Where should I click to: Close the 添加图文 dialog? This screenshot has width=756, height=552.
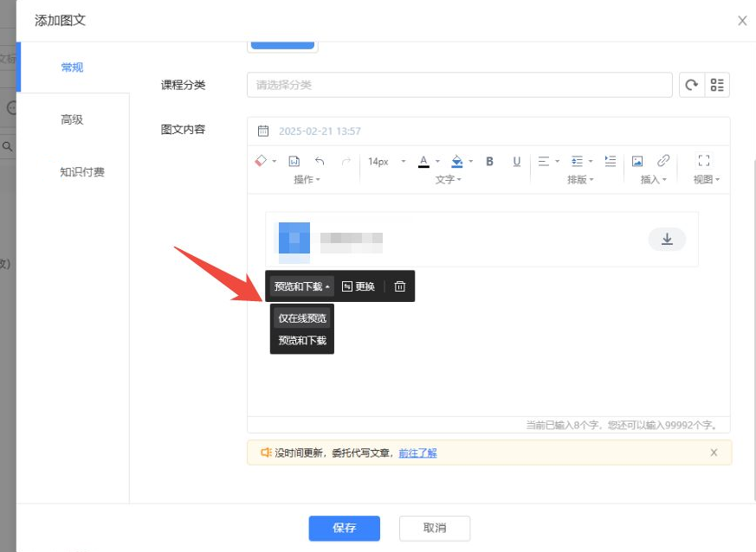pyautogui.click(x=742, y=21)
